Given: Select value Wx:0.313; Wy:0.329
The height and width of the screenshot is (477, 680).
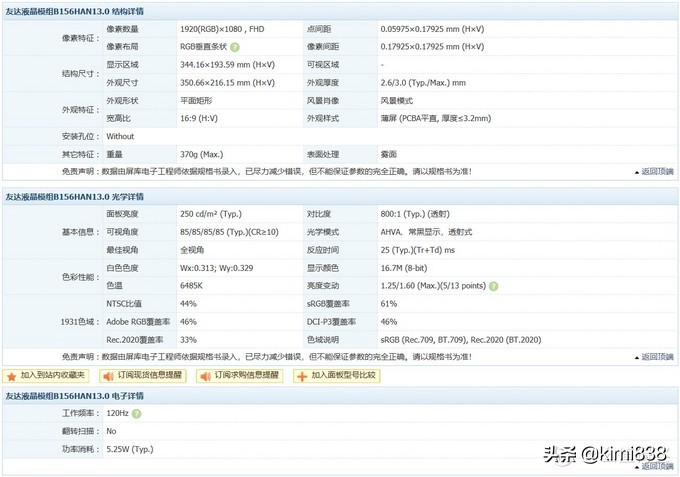Looking at the screenshot, I should pyautogui.click(x=216, y=268).
